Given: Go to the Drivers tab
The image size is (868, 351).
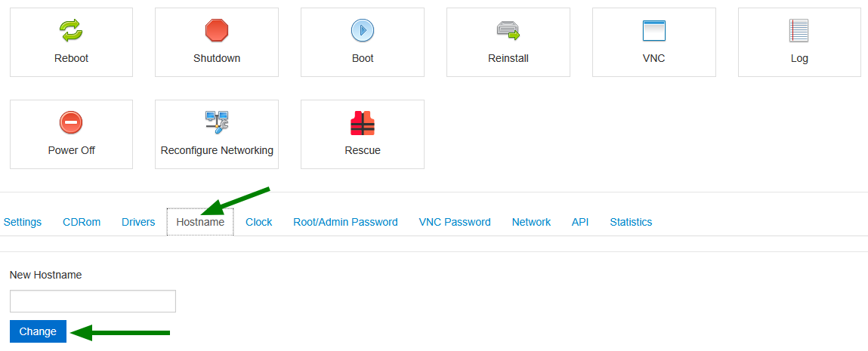Looking at the screenshot, I should [x=138, y=222].
